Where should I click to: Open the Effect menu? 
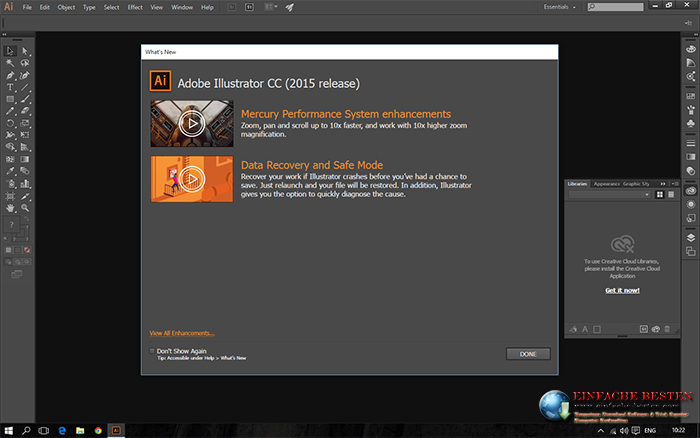(135, 7)
